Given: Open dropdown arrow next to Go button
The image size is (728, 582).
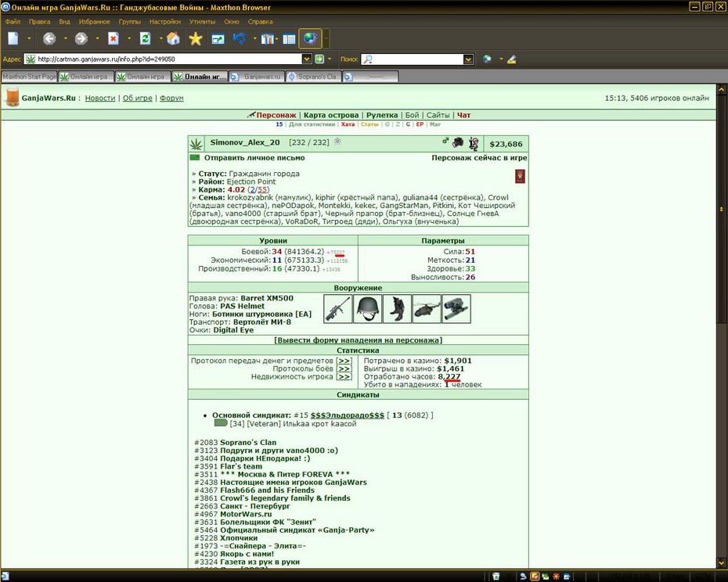Looking at the screenshot, I should click(x=330, y=59).
